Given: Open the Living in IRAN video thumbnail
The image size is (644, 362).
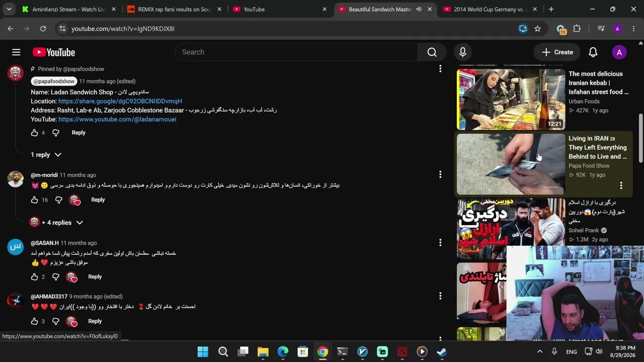Looking at the screenshot, I should [511, 164].
